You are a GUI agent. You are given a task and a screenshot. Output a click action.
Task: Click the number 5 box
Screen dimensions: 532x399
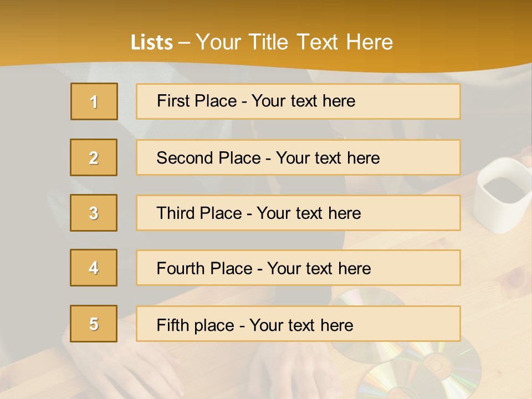[x=94, y=324]
